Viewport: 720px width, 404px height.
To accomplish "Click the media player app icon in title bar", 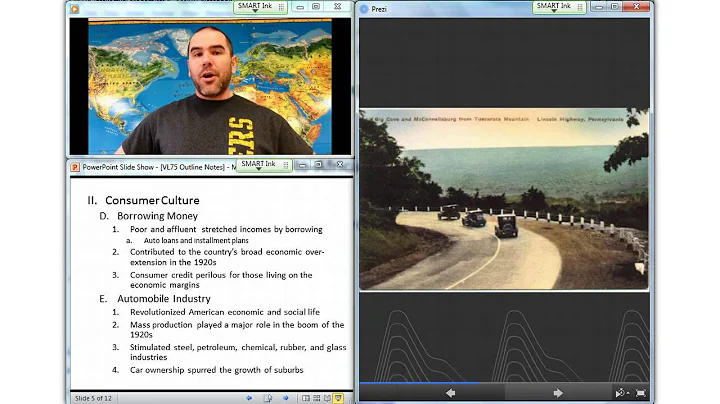I will (74, 9).
